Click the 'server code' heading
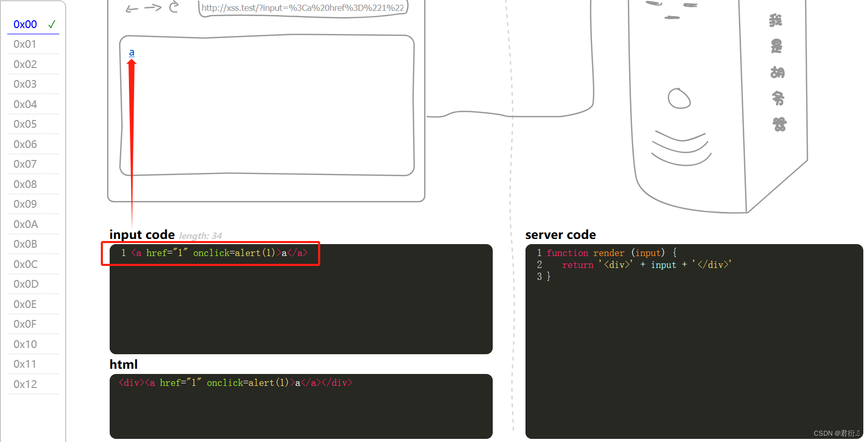The width and height of the screenshot is (868, 442). 560,235
